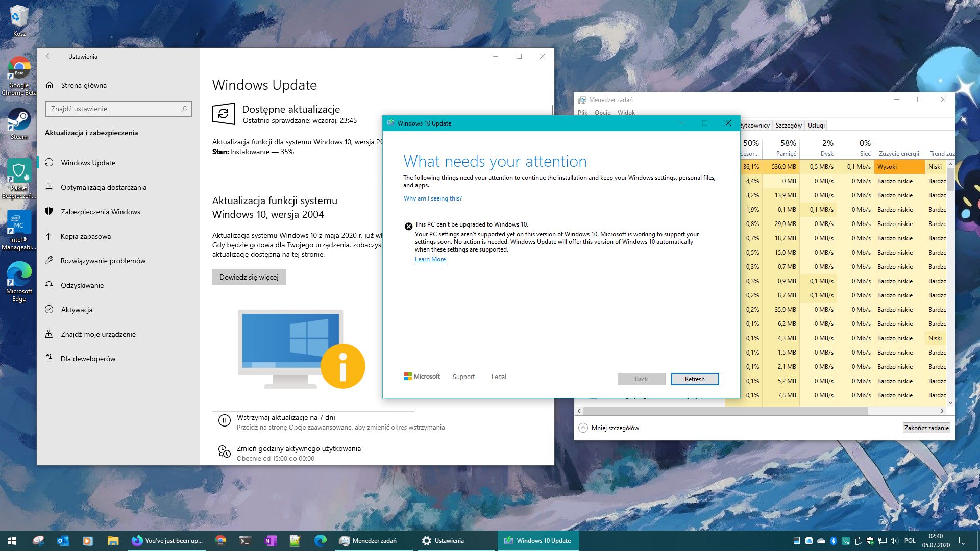Switch to Szczegóły tab
Screen dimensions: 980x551
(x=788, y=126)
